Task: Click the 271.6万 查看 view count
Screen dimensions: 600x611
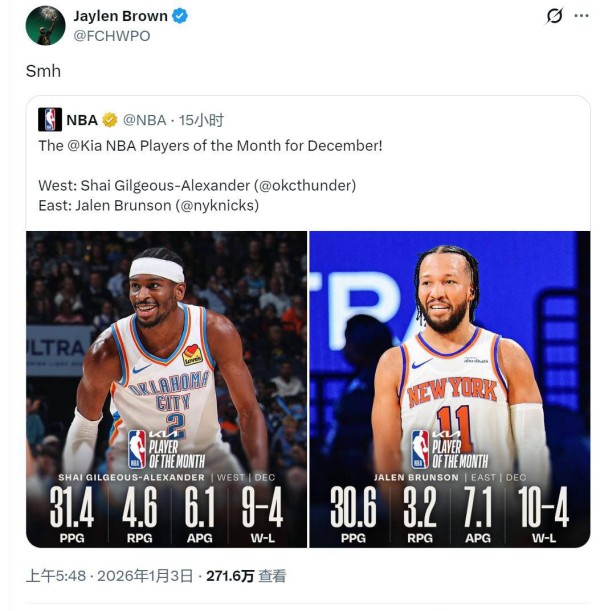Action: 246,576
